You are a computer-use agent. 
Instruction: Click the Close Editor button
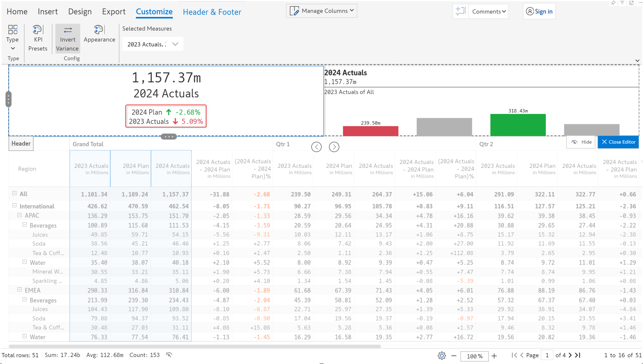point(618,142)
